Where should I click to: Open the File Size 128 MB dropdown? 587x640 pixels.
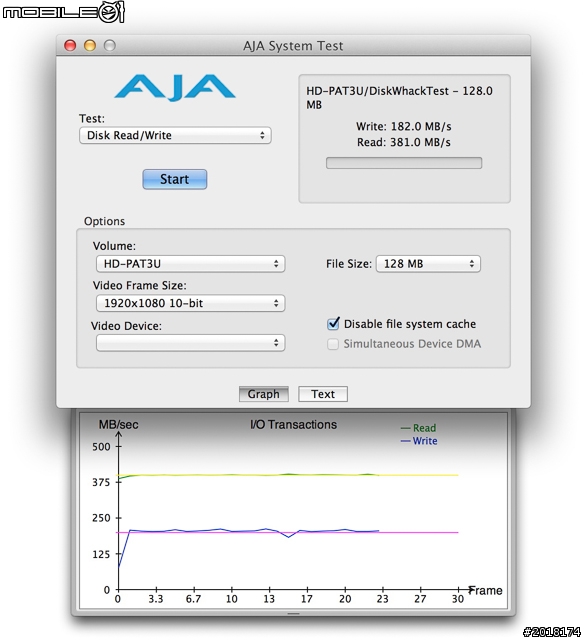tap(428, 264)
